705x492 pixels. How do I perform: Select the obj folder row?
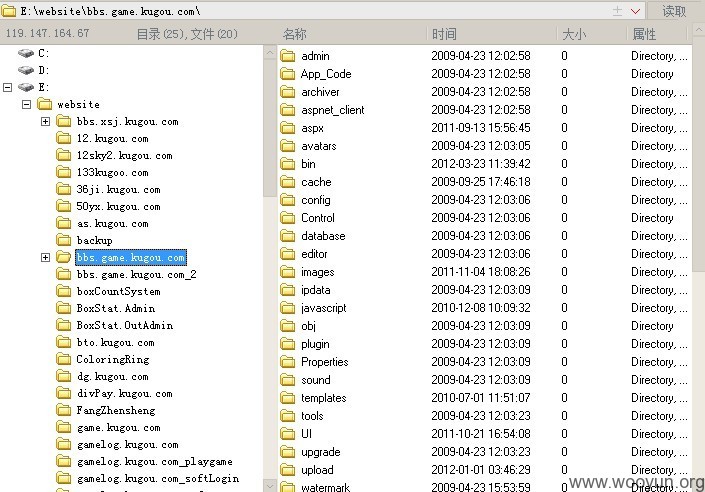point(484,326)
